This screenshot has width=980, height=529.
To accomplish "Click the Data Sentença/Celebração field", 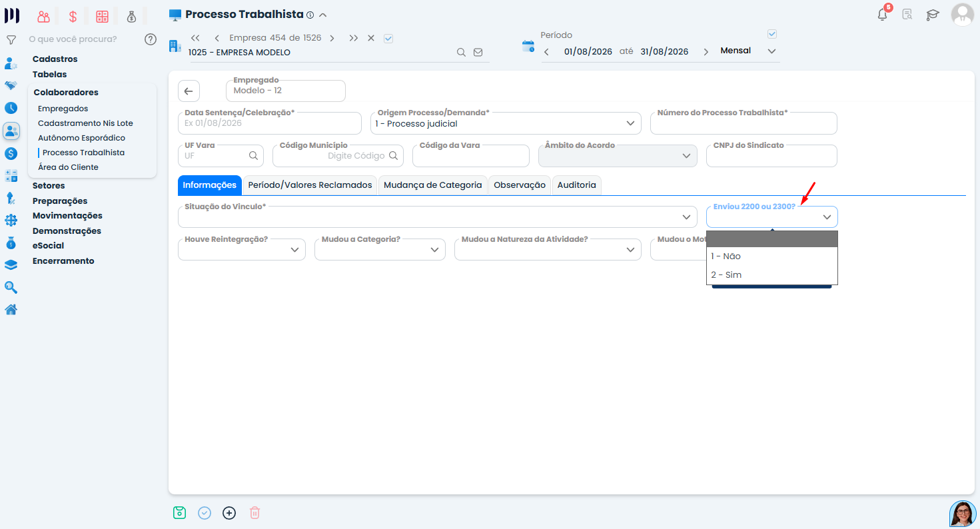I will [x=270, y=123].
